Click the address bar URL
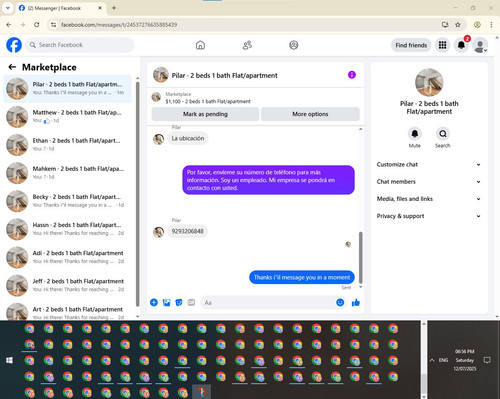Viewport: 500px width, 399px height. point(119,25)
